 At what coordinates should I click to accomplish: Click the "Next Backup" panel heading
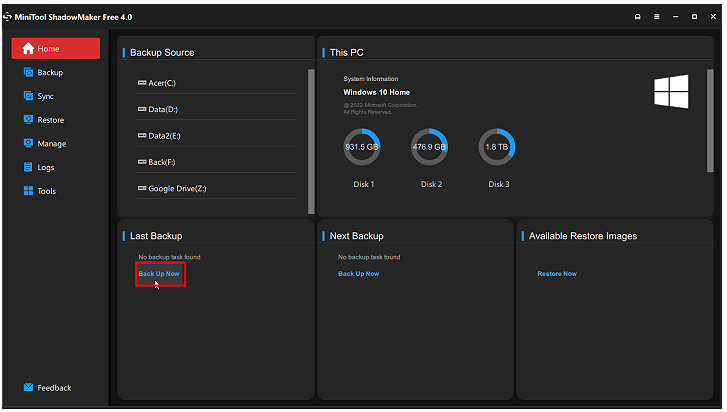pos(356,236)
